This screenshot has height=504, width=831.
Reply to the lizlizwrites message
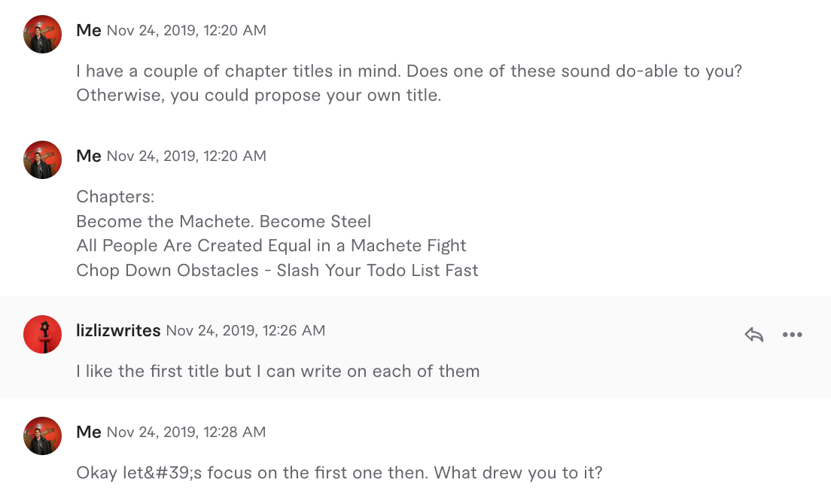pyautogui.click(x=754, y=335)
